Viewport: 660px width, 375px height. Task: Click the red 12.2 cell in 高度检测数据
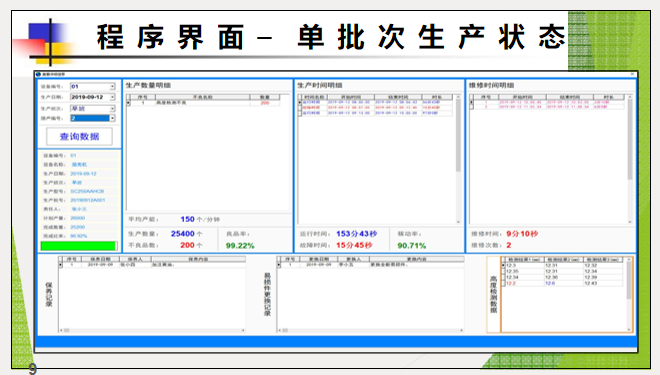click(x=511, y=283)
